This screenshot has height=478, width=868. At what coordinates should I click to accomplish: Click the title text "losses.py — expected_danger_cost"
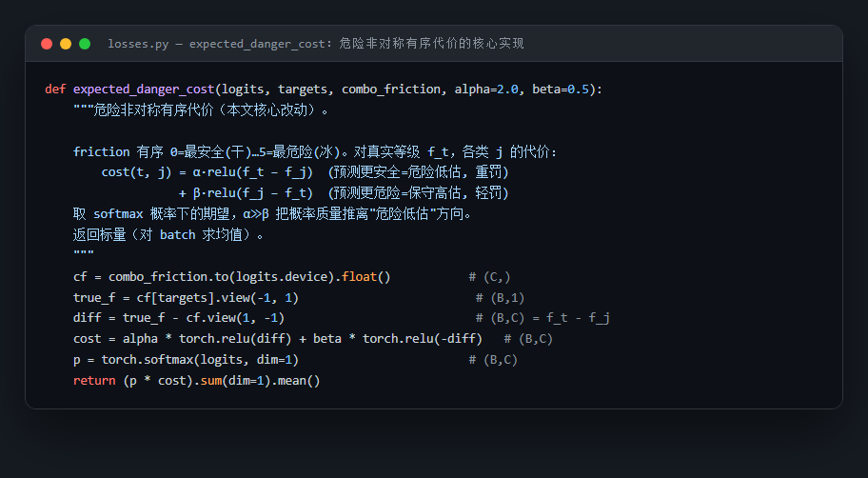[x=216, y=44]
